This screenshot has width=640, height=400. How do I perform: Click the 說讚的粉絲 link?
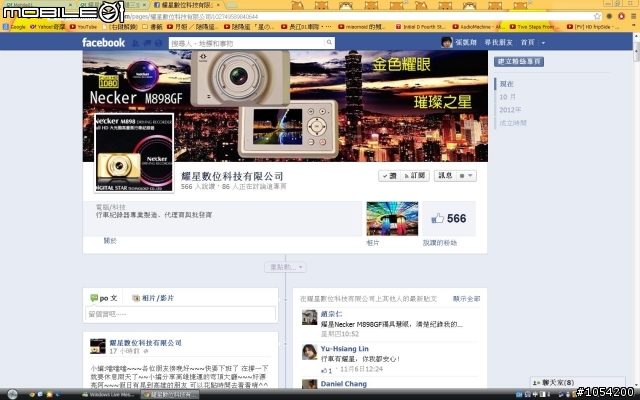[440, 243]
